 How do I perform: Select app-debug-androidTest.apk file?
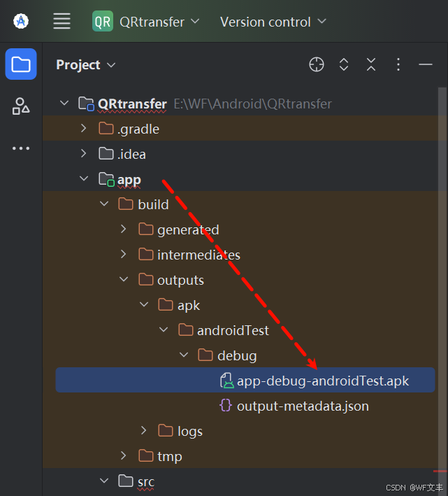[322, 381]
